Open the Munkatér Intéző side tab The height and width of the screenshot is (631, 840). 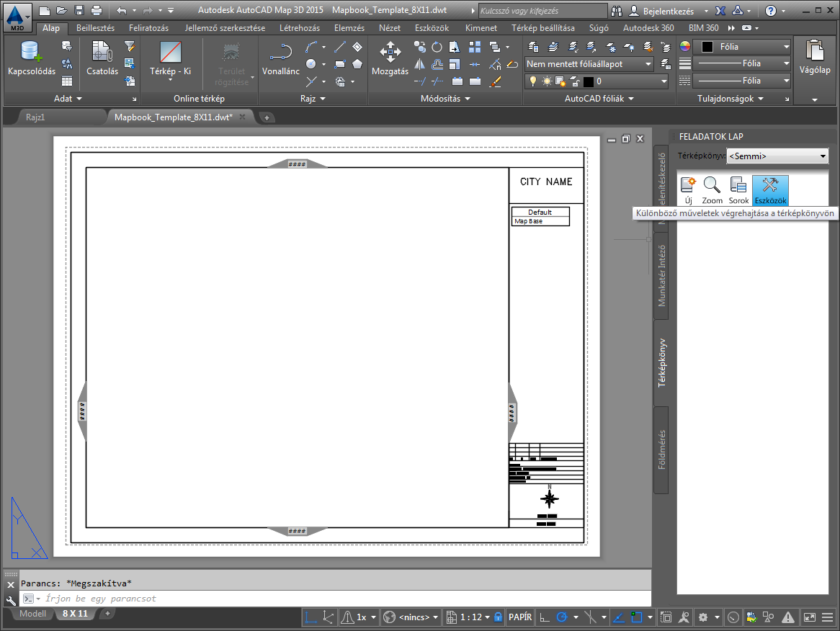pos(661,274)
